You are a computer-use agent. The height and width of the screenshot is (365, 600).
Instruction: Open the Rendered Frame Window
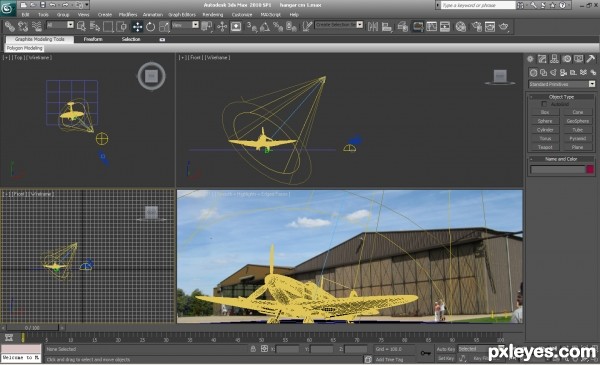click(490, 26)
